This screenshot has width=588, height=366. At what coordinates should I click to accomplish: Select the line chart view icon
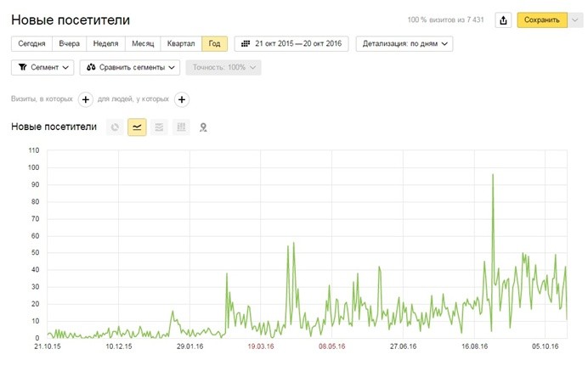pyautogui.click(x=137, y=127)
